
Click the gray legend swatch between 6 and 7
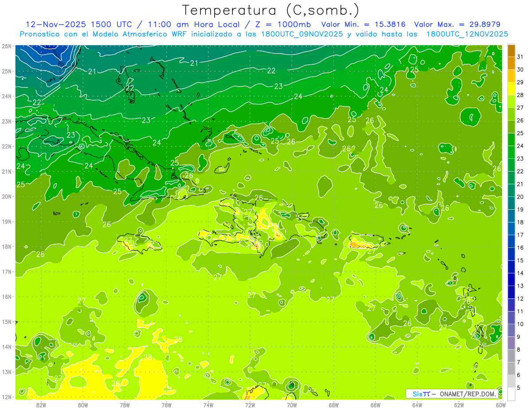point(511,368)
